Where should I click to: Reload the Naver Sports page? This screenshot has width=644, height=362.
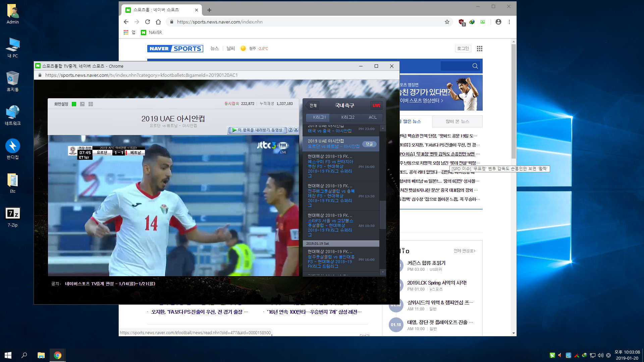coord(148,22)
